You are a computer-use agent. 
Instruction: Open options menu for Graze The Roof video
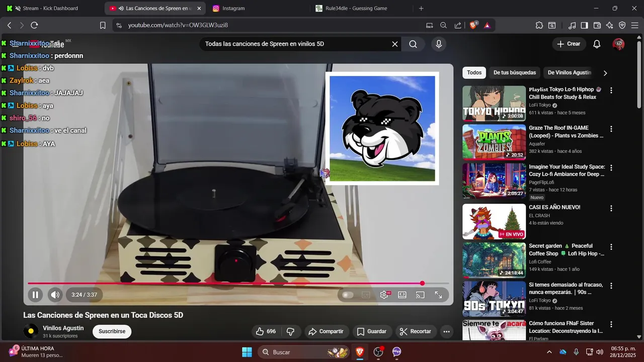[611, 129]
